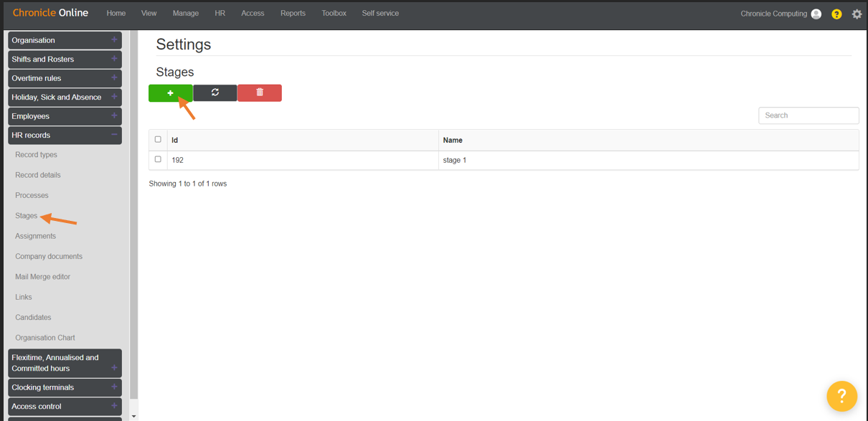The image size is (868, 421).
Task: Expand the Overtime rules section
Action: (65, 78)
